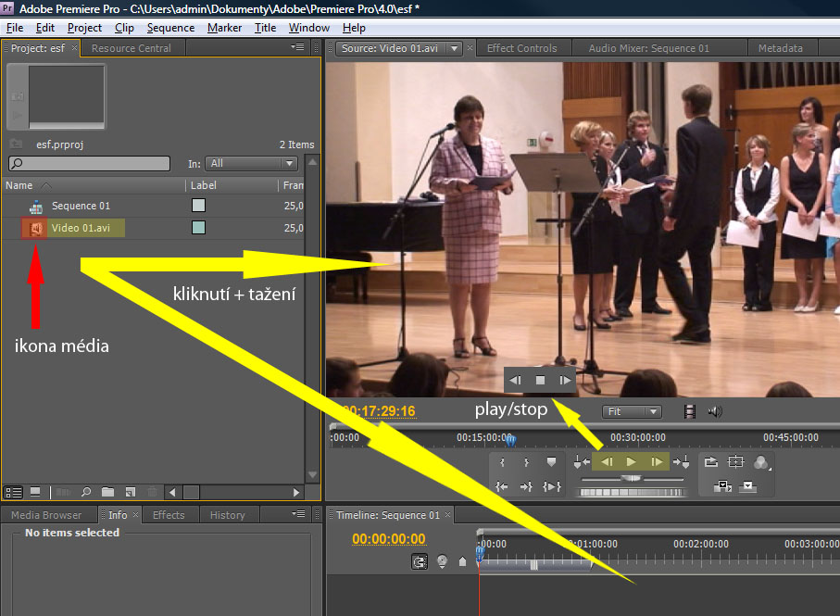Expand the Source: Video 01.avi clip dropdown
The image size is (840, 616).
point(455,48)
